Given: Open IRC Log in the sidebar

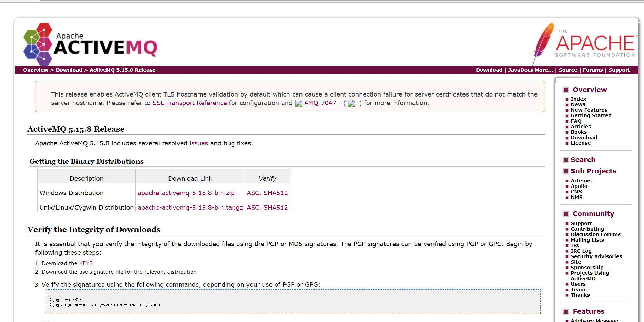Looking at the screenshot, I should tap(581, 251).
